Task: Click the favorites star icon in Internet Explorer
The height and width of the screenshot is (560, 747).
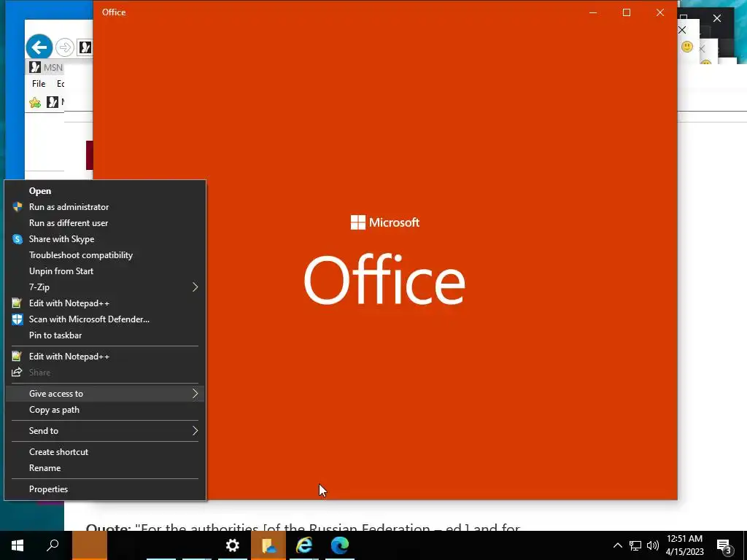Action: tap(35, 102)
